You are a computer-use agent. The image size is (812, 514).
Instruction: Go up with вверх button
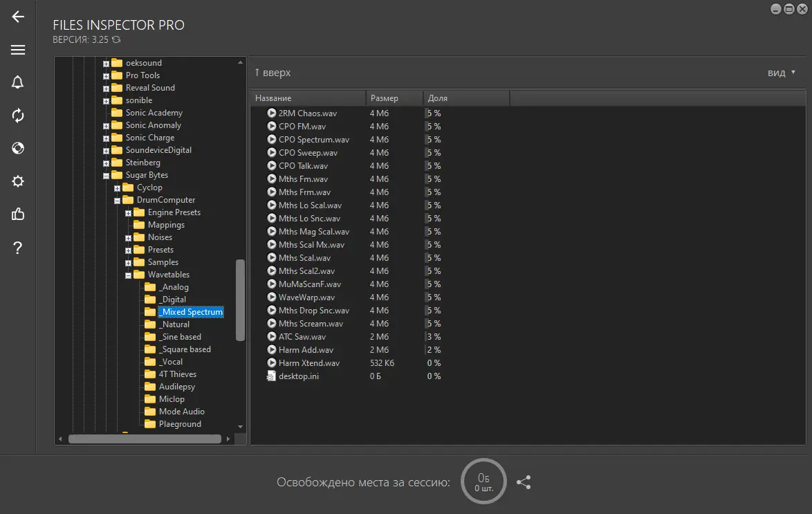click(273, 73)
